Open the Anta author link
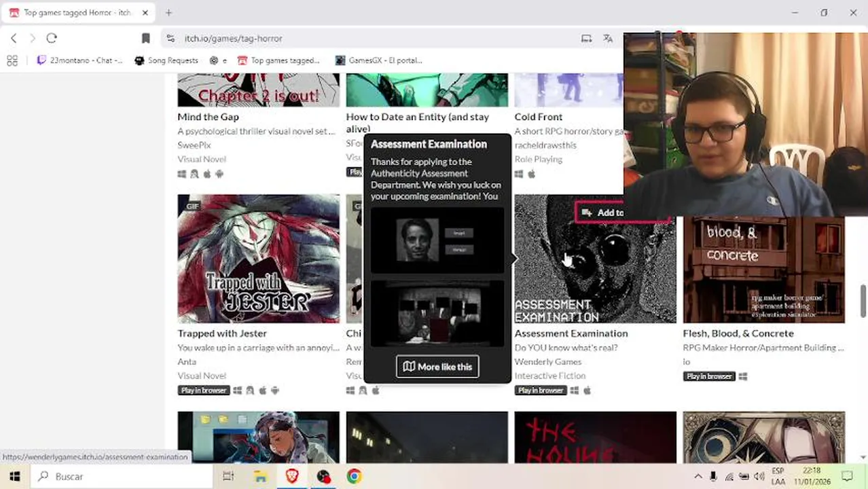This screenshot has width=868, height=489. click(x=187, y=361)
